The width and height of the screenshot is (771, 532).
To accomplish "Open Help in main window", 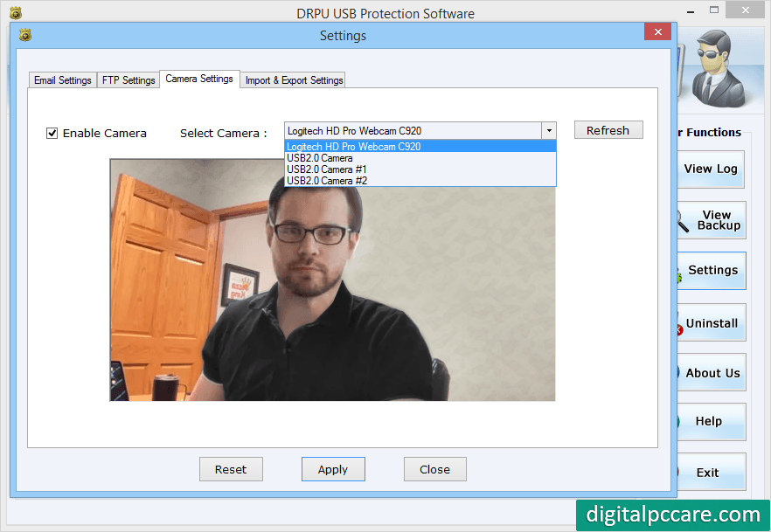I will tap(712, 421).
